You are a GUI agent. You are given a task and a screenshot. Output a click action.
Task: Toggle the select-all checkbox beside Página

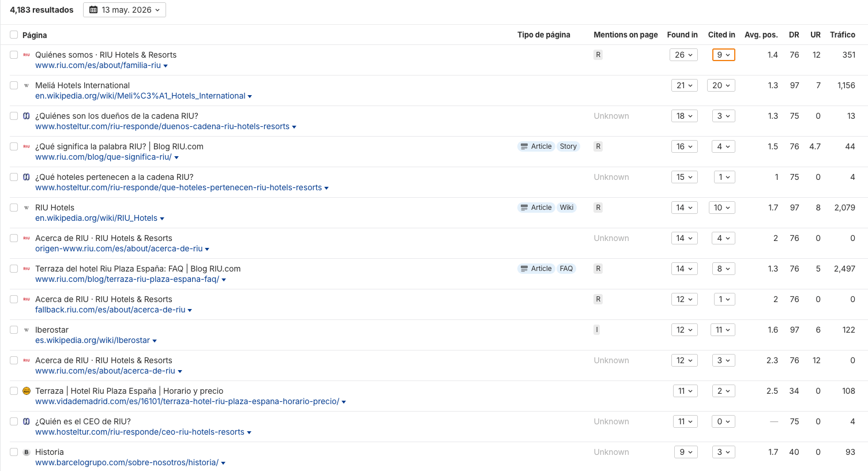pyautogui.click(x=14, y=35)
